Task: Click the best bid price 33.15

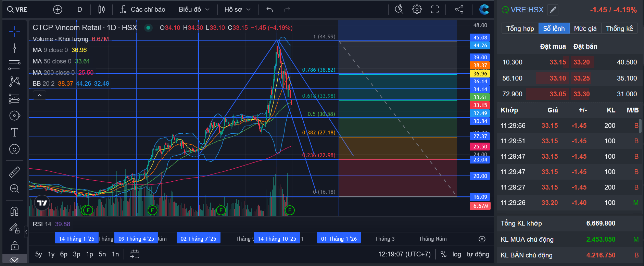Action: click(x=558, y=62)
